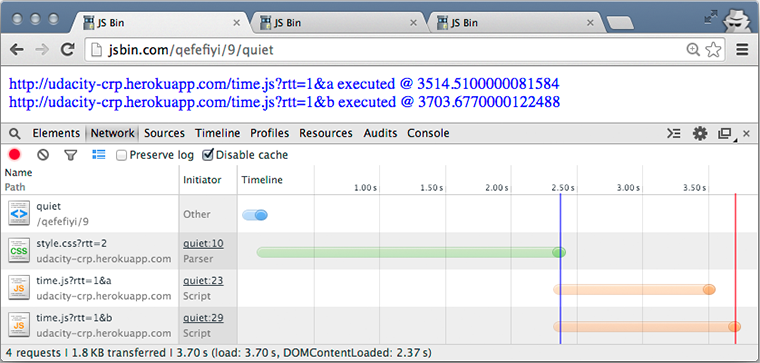This screenshot has height=363, width=760.
Task: Undock DevTools into separate window
Action: (x=725, y=134)
